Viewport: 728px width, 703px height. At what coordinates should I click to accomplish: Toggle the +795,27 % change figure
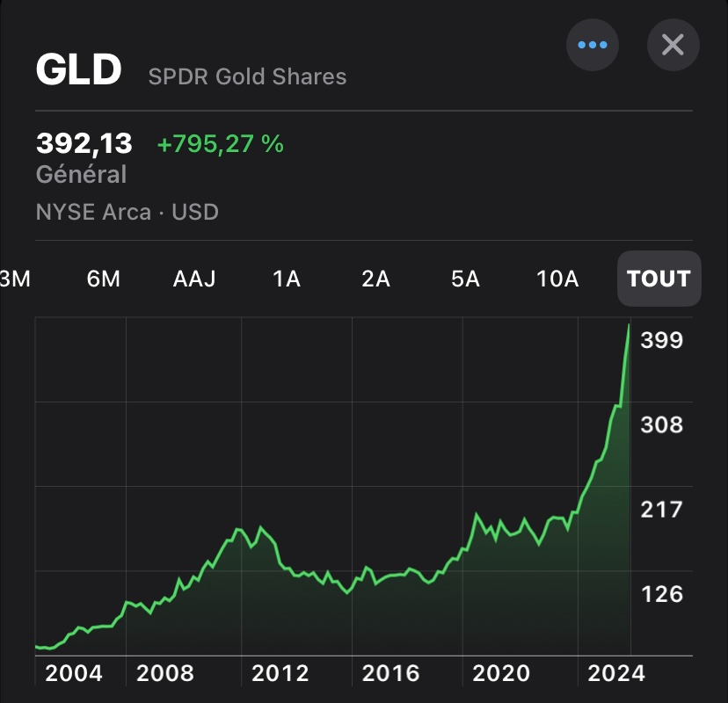click(x=220, y=144)
